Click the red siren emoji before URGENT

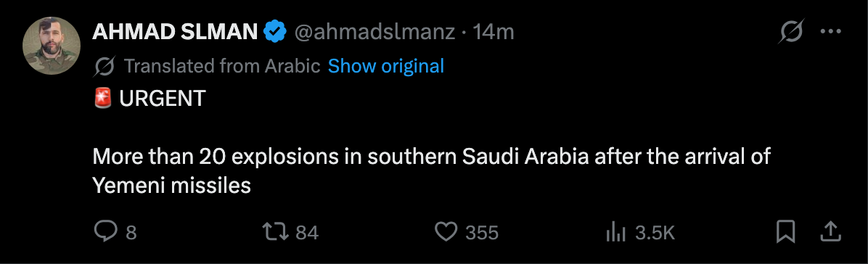[103, 99]
